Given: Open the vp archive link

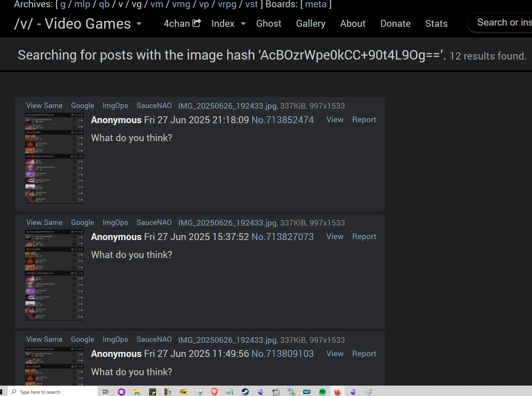Looking at the screenshot, I should coord(204,4).
